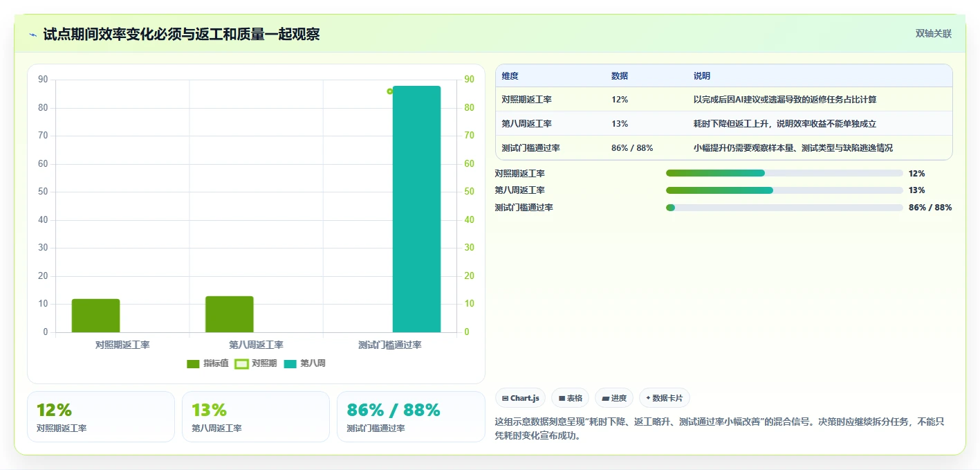
Task: Click x-axis label 第八周返工率
Action: click(x=256, y=345)
